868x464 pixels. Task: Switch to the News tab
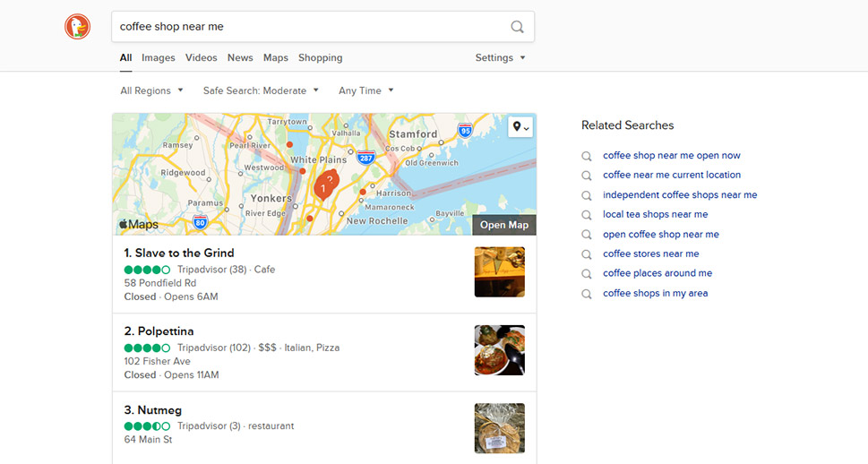tap(240, 57)
